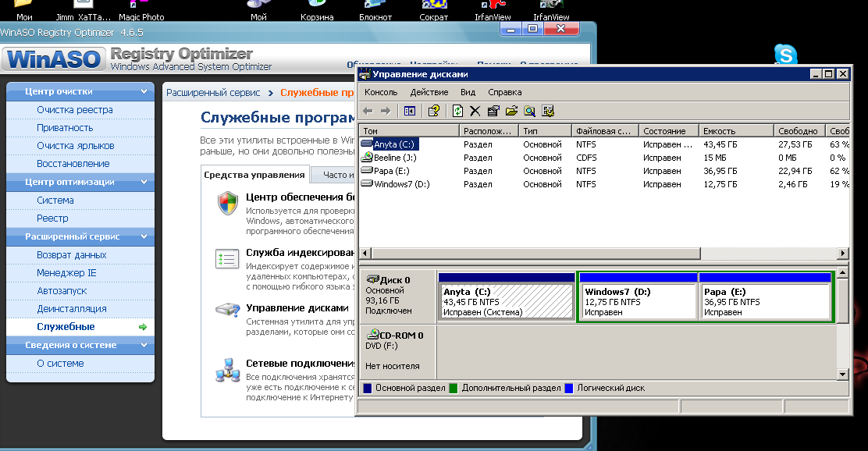Click the settings list icon at toolbar end
The height and width of the screenshot is (451, 868).
(x=548, y=112)
